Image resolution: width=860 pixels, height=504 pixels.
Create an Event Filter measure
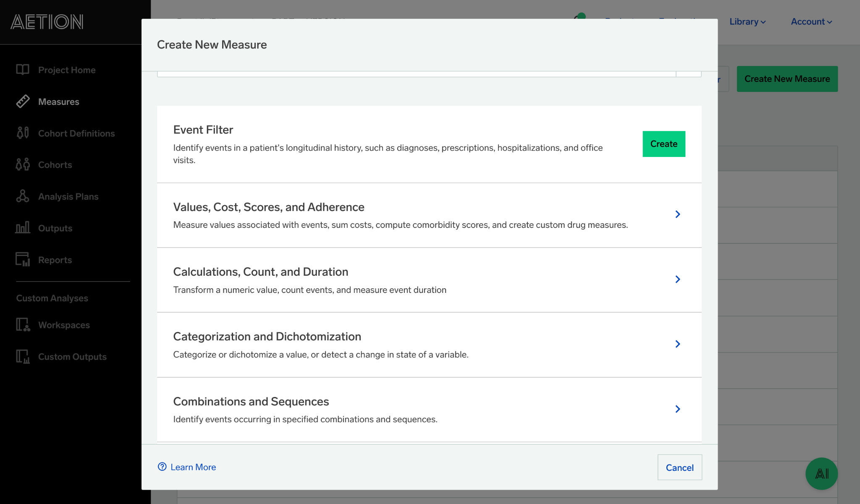tap(663, 144)
